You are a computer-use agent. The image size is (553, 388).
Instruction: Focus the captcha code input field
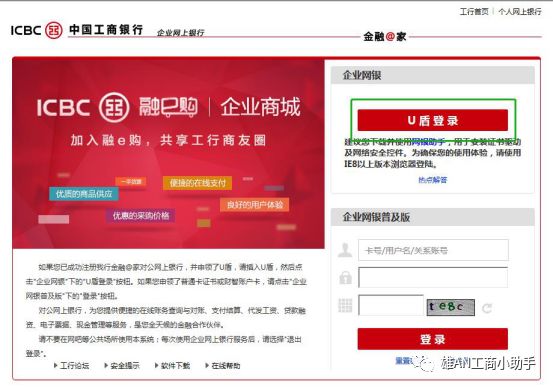pos(391,305)
